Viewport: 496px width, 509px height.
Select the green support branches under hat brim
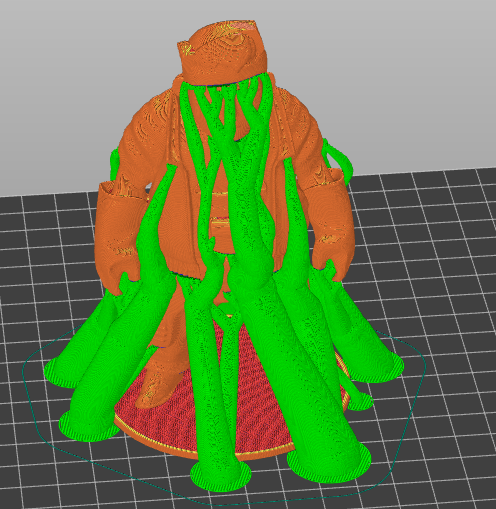pyautogui.click(x=227, y=110)
